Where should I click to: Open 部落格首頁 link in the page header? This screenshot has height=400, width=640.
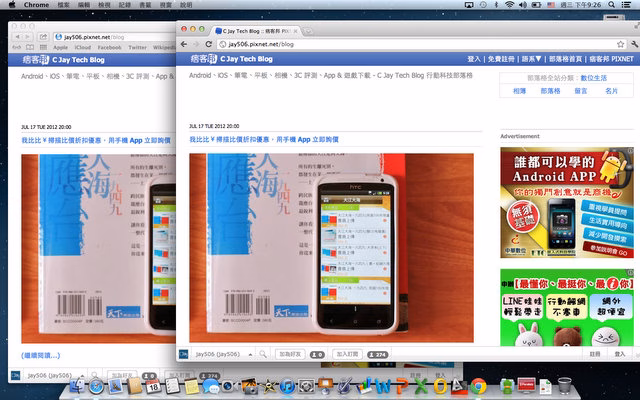coord(565,59)
